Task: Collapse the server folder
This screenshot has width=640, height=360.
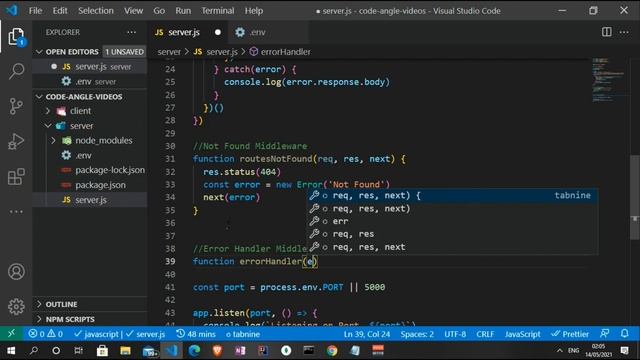Action: 48,126
